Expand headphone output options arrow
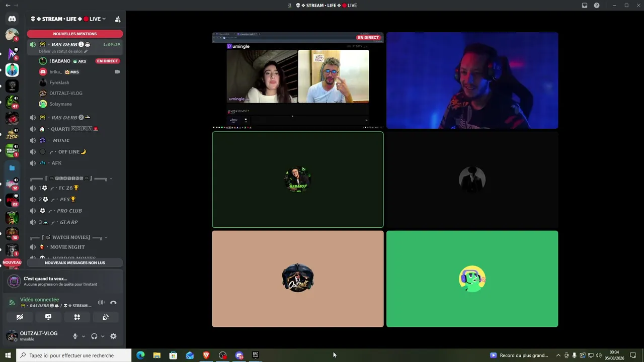Viewport: 644px width, 362px height. pyautogui.click(x=102, y=336)
